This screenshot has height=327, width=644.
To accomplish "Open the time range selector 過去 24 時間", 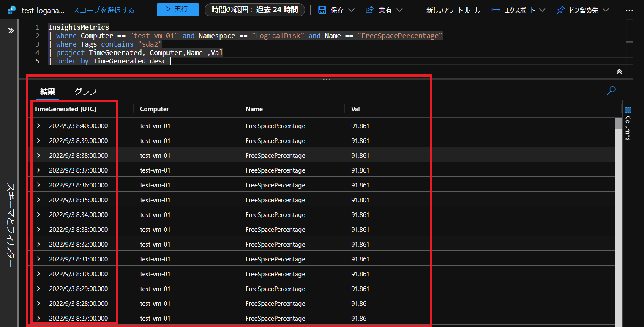I will click(x=254, y=10).
